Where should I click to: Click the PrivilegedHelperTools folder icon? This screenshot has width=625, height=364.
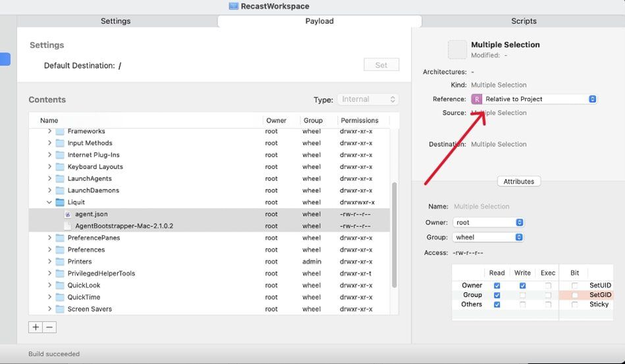(60, 274)
